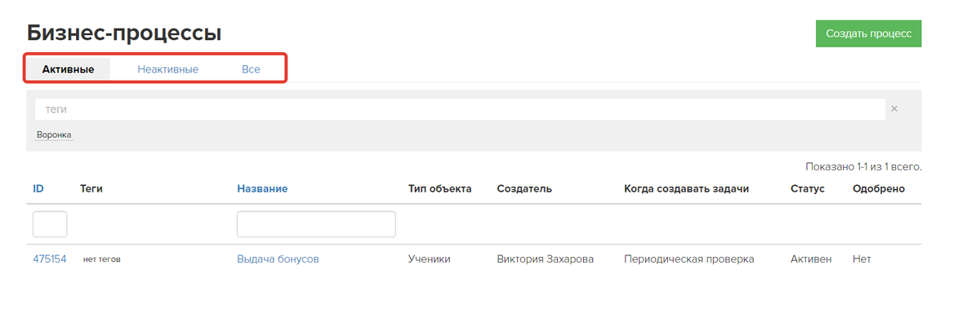Open the Неактивные tab

click(168, 69)
